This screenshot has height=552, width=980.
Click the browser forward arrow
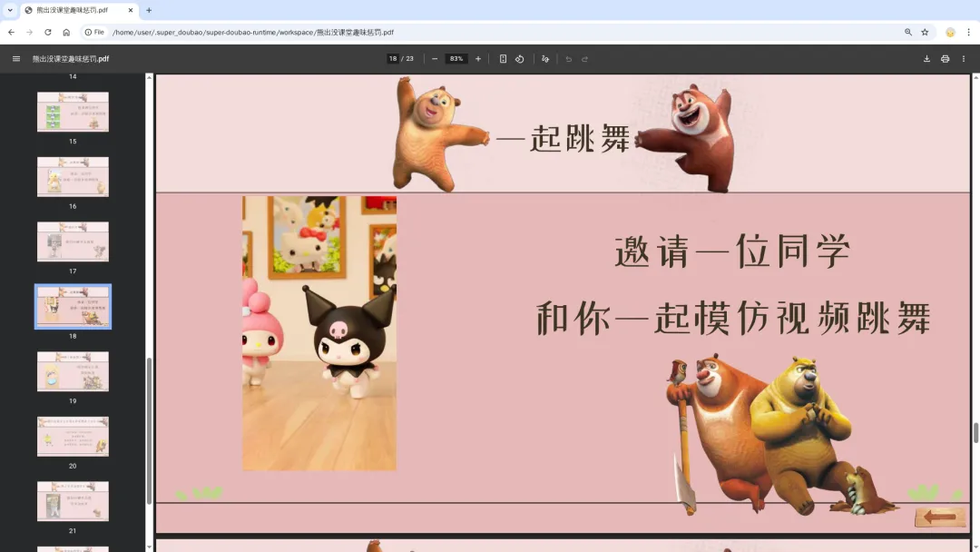29,32
